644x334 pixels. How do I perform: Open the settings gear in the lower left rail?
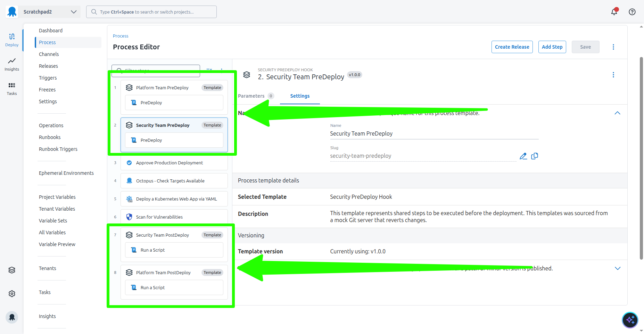(x=12, y=293)
